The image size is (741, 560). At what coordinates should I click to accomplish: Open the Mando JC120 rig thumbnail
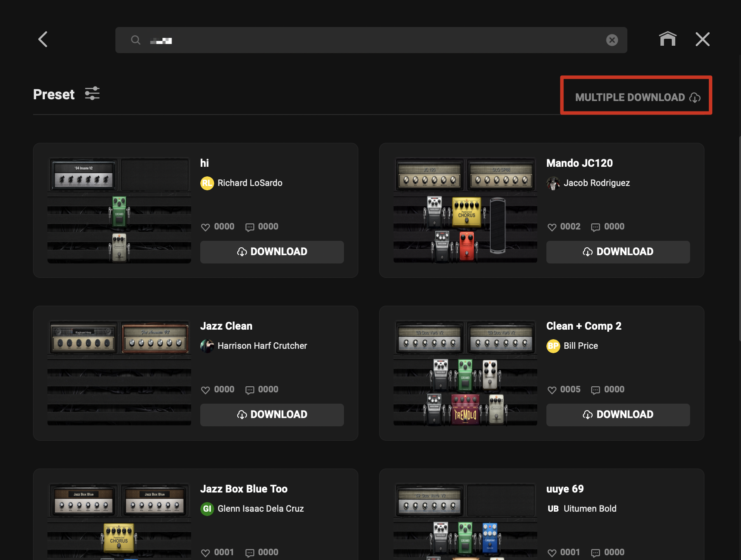[465, 210]
